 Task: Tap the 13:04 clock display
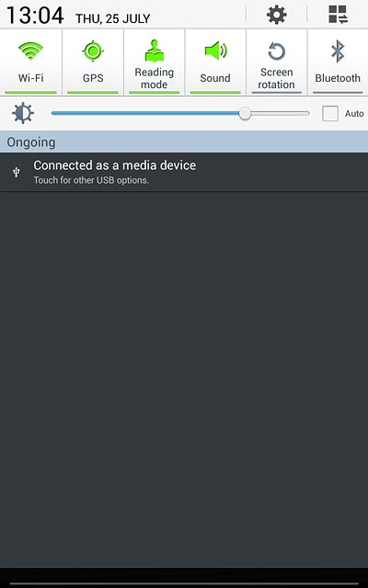35,16
